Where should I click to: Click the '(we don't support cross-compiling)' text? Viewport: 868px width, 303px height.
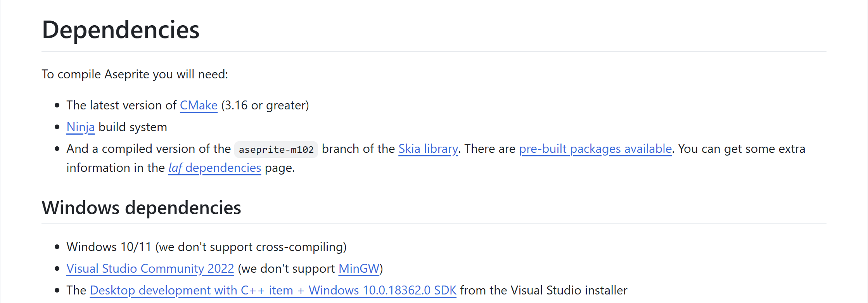[251, 247]
